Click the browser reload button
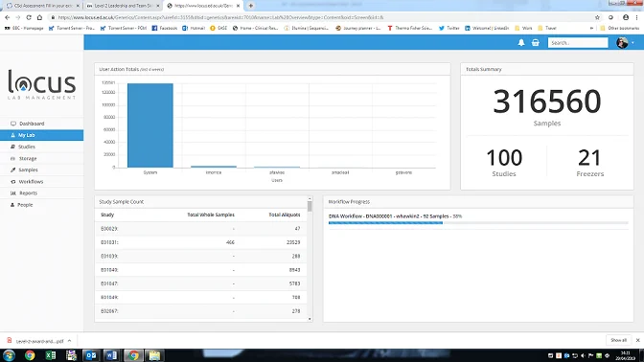This screenshot has height=362, width=644. click(x=29, y=17)
